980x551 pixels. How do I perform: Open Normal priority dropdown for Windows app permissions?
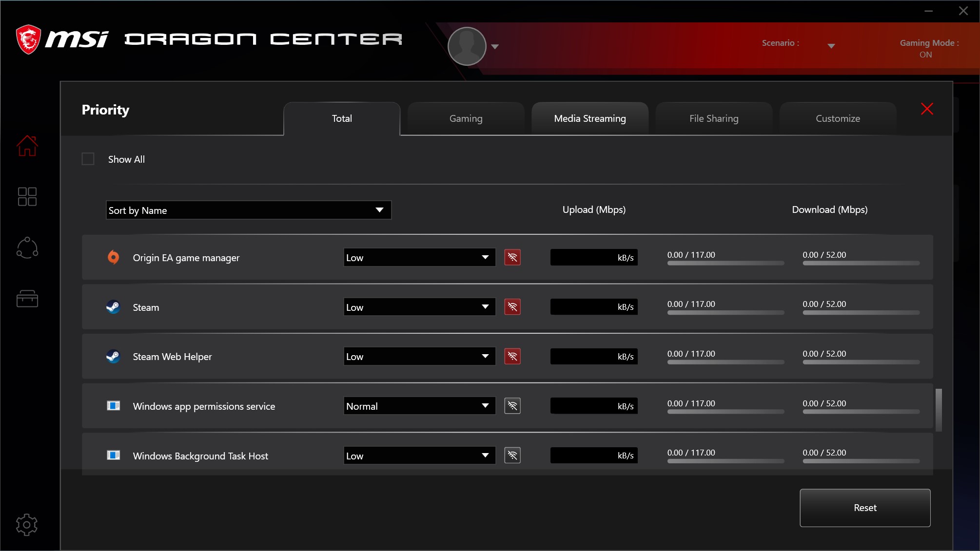(419, 406)
